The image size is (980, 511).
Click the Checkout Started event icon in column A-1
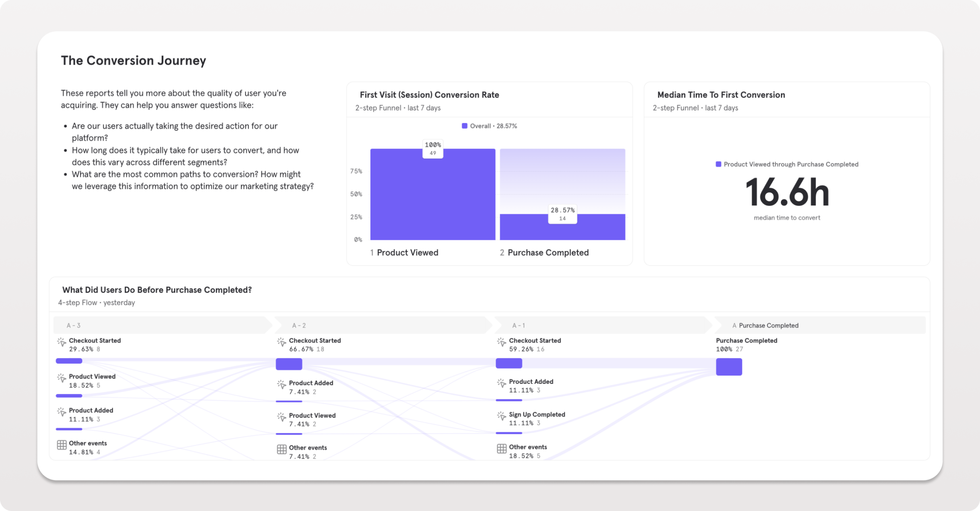(x=501, y=342)
